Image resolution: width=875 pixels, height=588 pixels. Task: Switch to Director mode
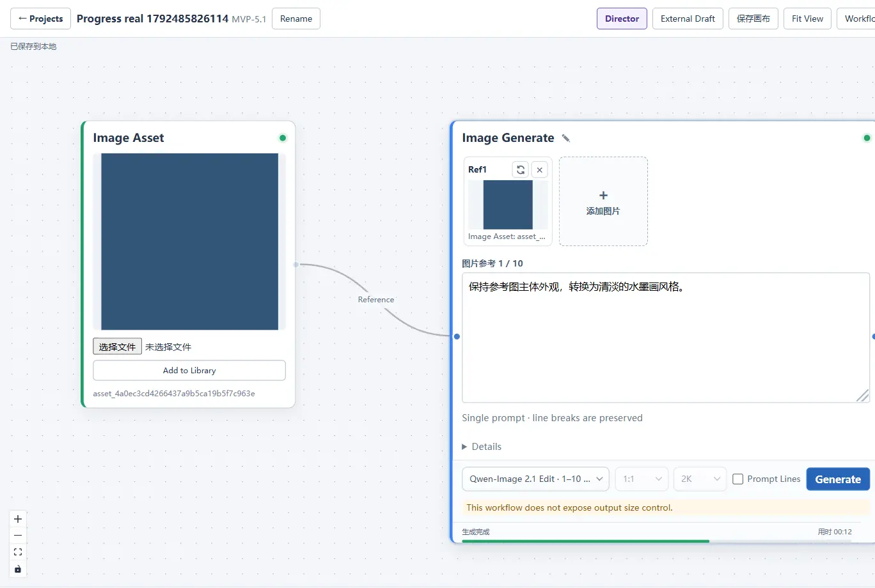tap(622, 19)
